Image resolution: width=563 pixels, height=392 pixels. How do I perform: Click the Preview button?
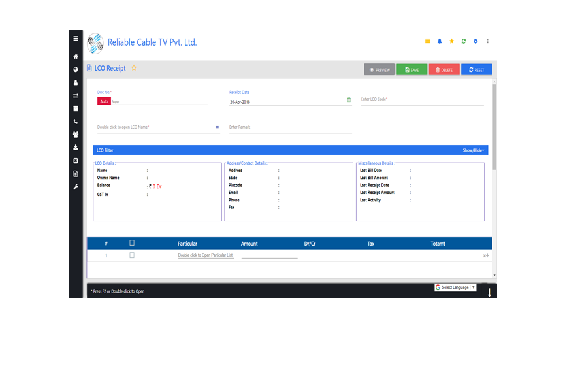point(379,70)
